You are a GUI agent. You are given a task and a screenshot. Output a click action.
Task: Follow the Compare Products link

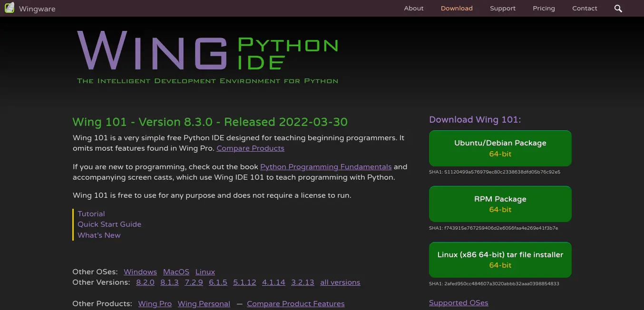coord(250,148)
